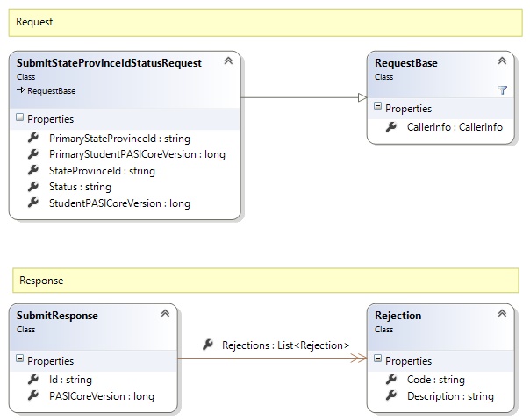The height and width of the screenshot is (420, 530).
Task: Toggle Properties compartment in RequestBase class
Action: click(x=378, y=107)
